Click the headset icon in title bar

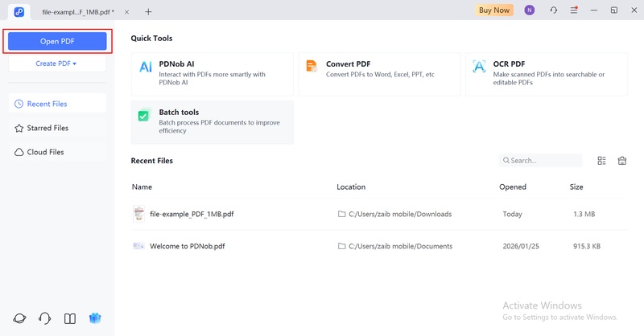coord(553,10)
